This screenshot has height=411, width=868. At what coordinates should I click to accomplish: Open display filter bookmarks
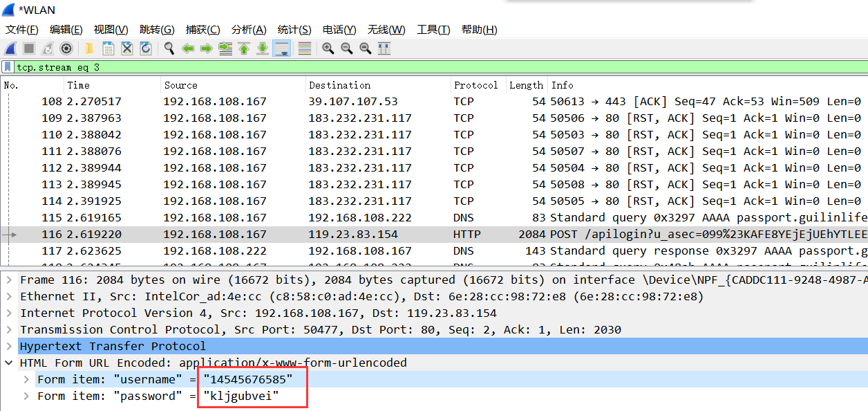coord(8,67)
